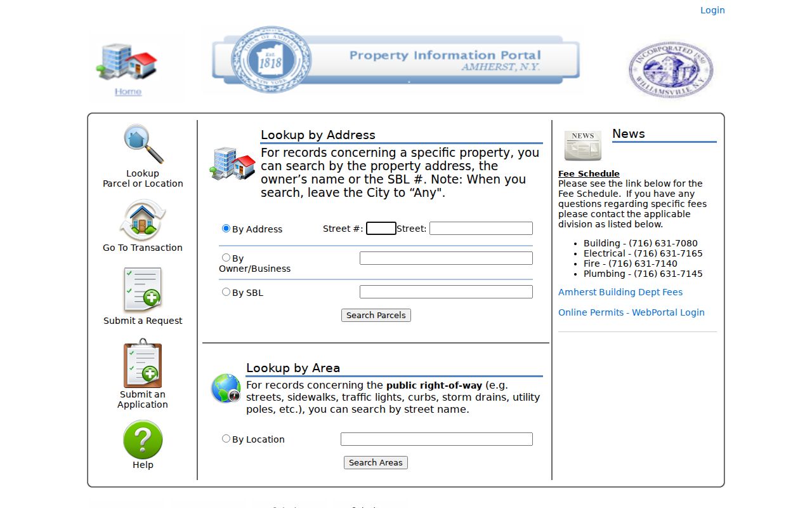
Task: Click the Go To Transaction house icon
Action: pos(143,220)
